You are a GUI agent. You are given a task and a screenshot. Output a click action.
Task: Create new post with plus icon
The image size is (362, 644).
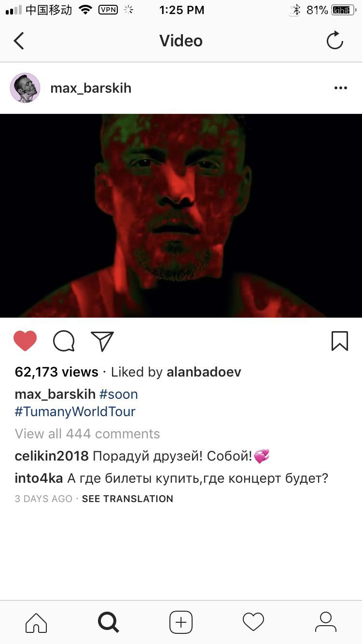tap(181, 622)
